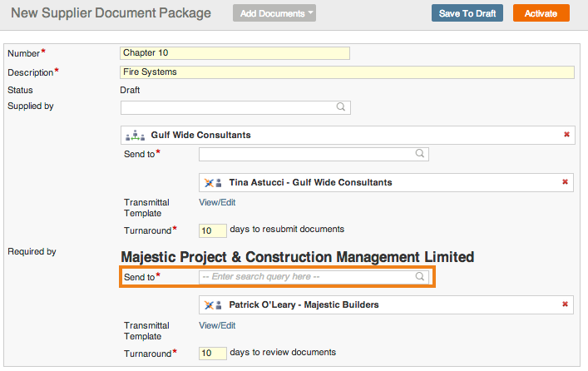Remove Tina Astucci recipient with red X
This screenshot has height=371, width=588.
[x=565, y=182]
